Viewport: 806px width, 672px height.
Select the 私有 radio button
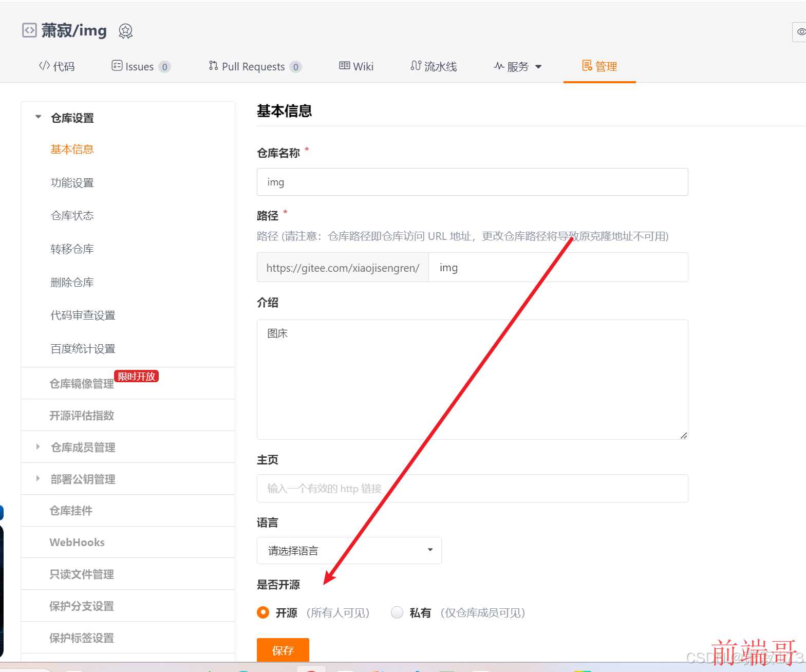[397, 612]
